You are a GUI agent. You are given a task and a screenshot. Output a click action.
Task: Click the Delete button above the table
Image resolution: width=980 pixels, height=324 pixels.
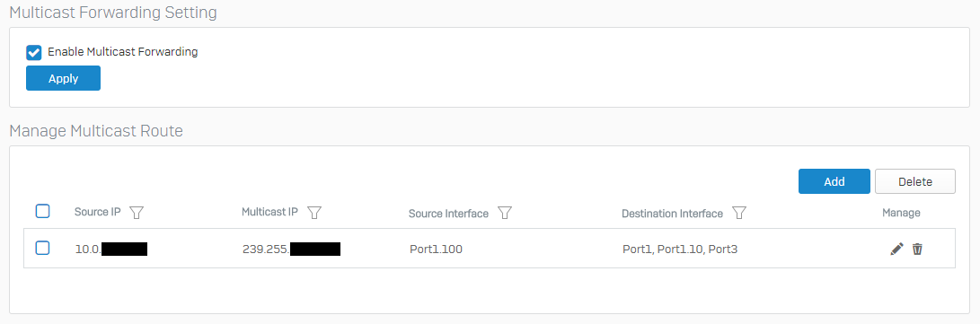tap(915, 181)
